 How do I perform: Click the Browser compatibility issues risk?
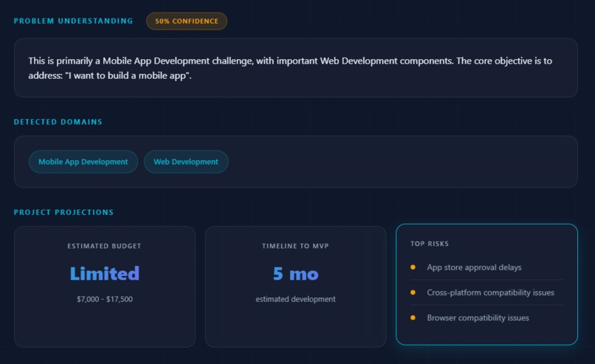click(x=478, y=317)
